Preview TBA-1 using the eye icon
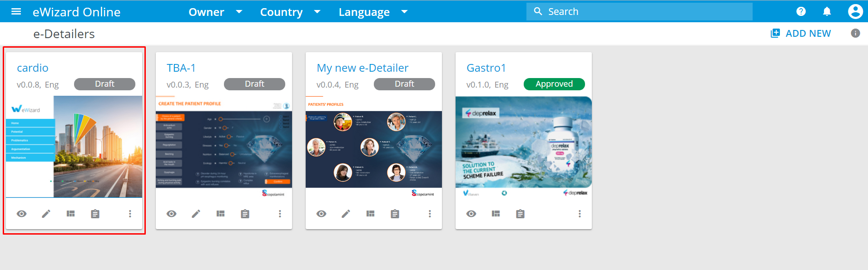This screenshot has width=868, height=270. [x=171, y=214]
